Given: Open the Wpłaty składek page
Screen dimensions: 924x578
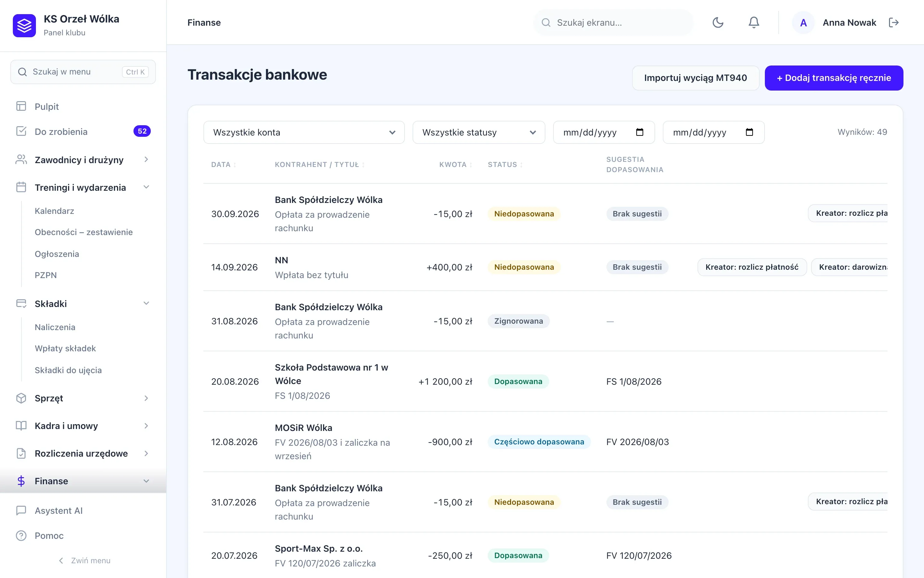Looking at the screenshot, I should 65,348.
